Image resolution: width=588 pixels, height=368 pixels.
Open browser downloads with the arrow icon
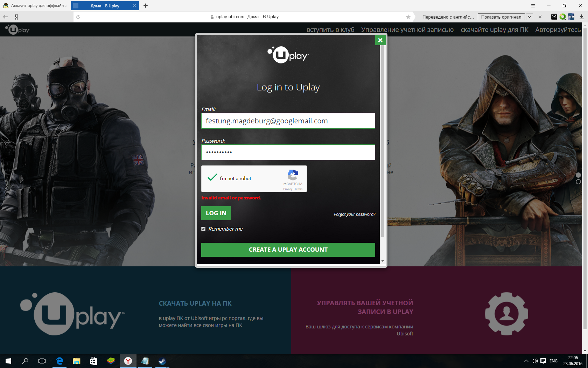(582, 17)
